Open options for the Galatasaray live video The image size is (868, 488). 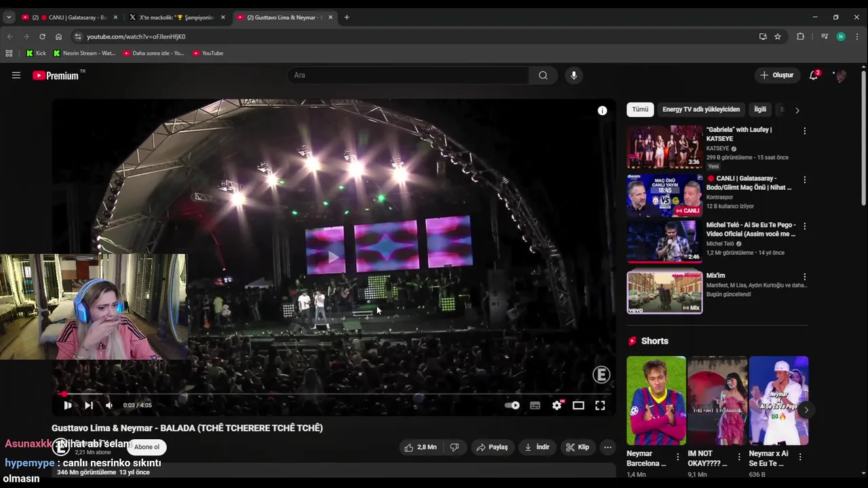(805, 180)
